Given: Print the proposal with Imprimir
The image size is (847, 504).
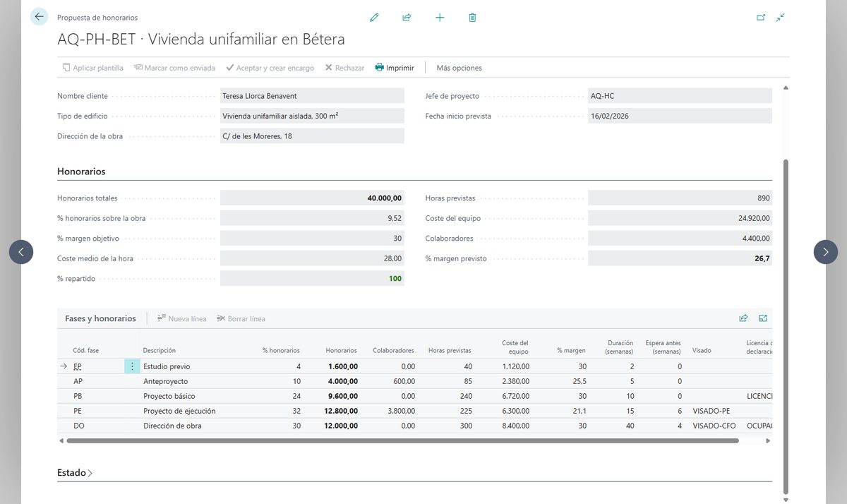Looking at the screenshot, I should tap(395, 68).
